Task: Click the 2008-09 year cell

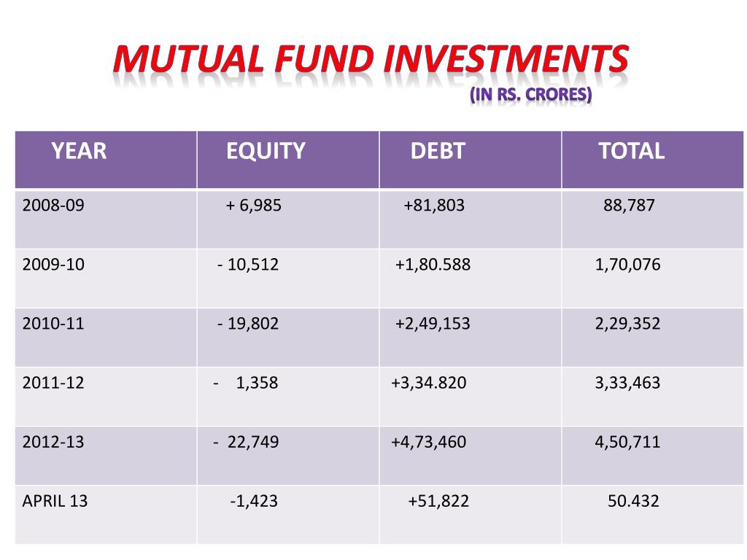Action: tap(53, 206)
